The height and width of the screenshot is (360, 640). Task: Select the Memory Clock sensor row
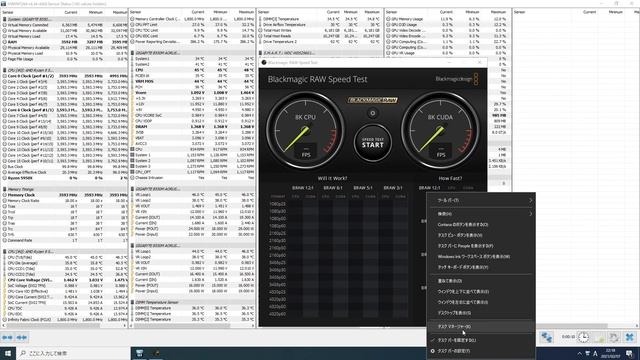click(x=65, y=195)
